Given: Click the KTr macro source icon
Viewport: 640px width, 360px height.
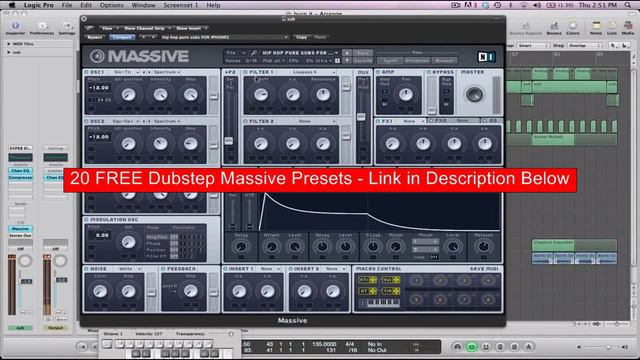Looking at the screenshot, I should 367,280.
